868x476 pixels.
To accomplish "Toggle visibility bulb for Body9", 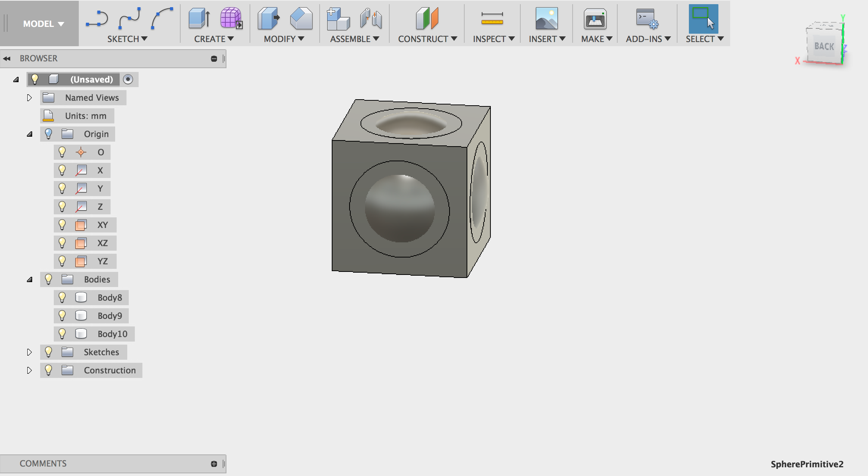I will pos(62,316).
